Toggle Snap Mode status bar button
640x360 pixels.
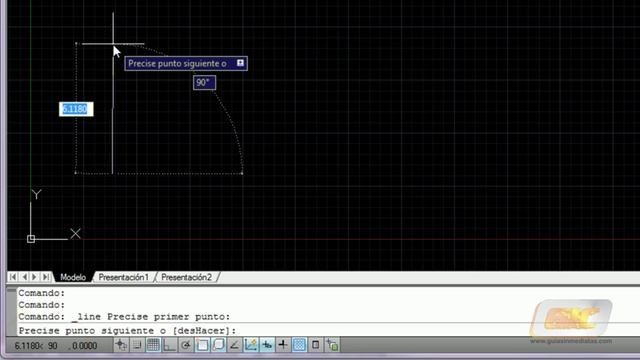137,345
